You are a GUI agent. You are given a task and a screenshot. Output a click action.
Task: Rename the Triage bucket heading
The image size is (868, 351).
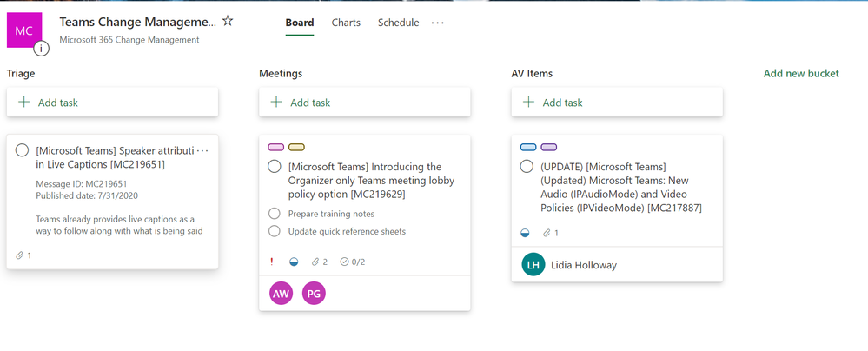tap(21, 73)
